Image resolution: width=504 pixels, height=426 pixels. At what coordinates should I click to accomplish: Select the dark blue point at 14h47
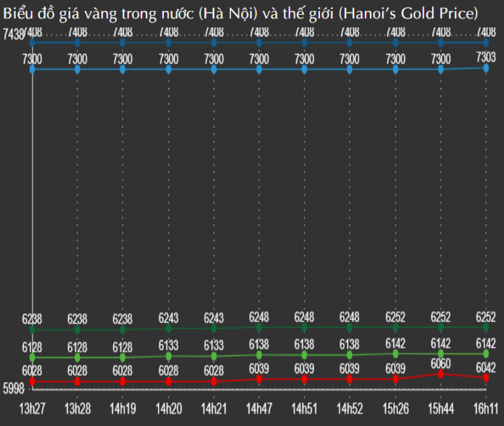pos(259,42)
